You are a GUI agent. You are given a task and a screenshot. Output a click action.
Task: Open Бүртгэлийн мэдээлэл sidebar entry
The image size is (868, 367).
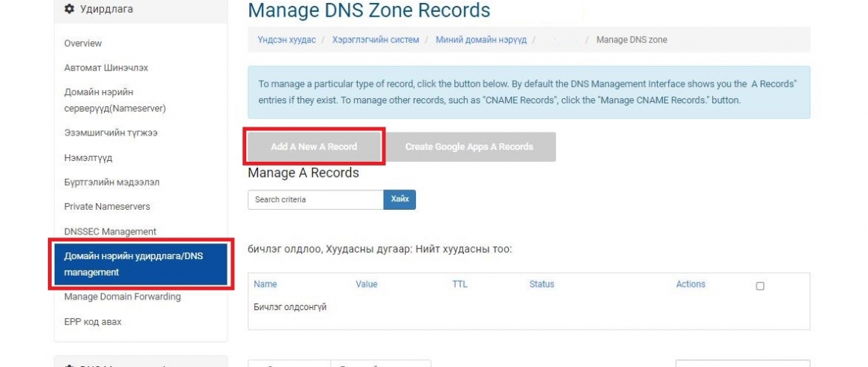coord(111,182)
